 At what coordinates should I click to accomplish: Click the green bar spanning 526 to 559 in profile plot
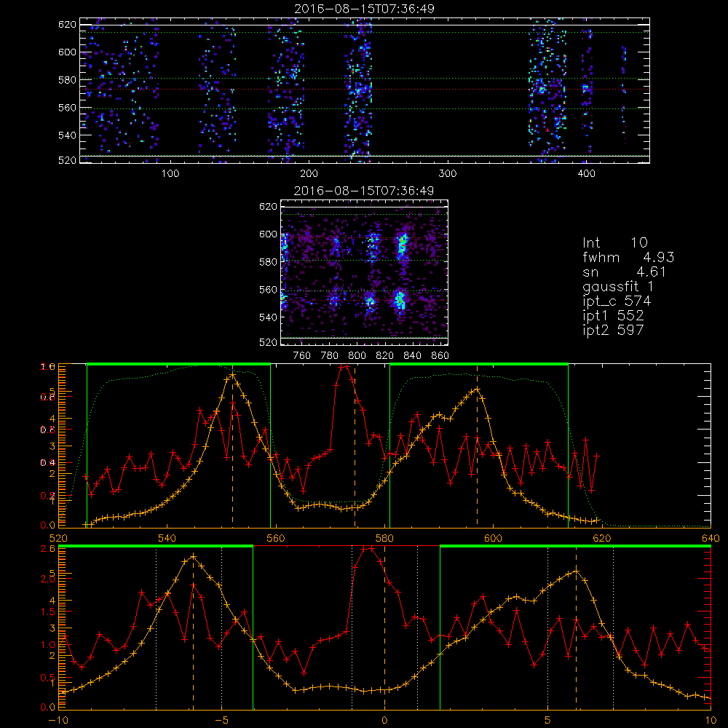coord(179,364)
